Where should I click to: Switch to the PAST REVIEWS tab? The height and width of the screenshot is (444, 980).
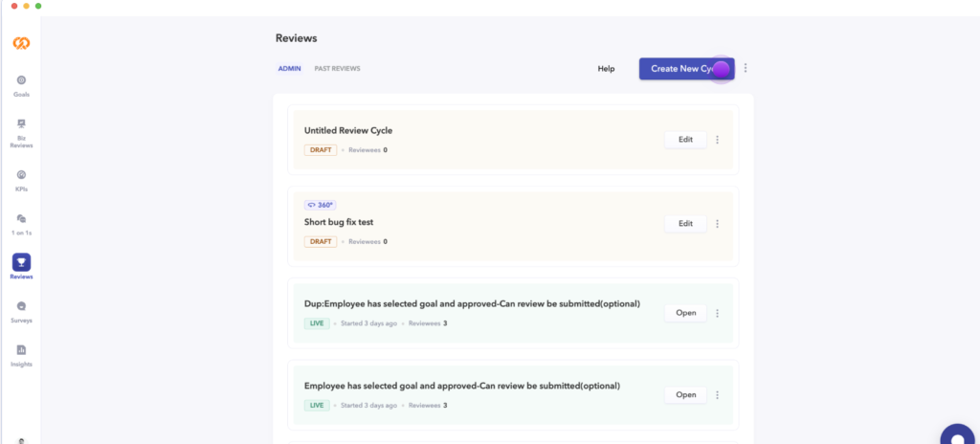(338, 69)
